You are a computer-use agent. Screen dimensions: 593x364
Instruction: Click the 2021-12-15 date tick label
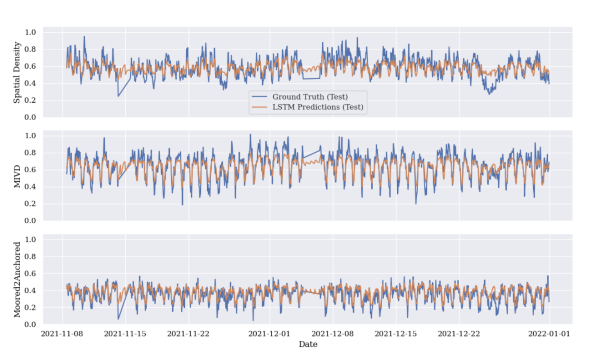tap(396, 334)
